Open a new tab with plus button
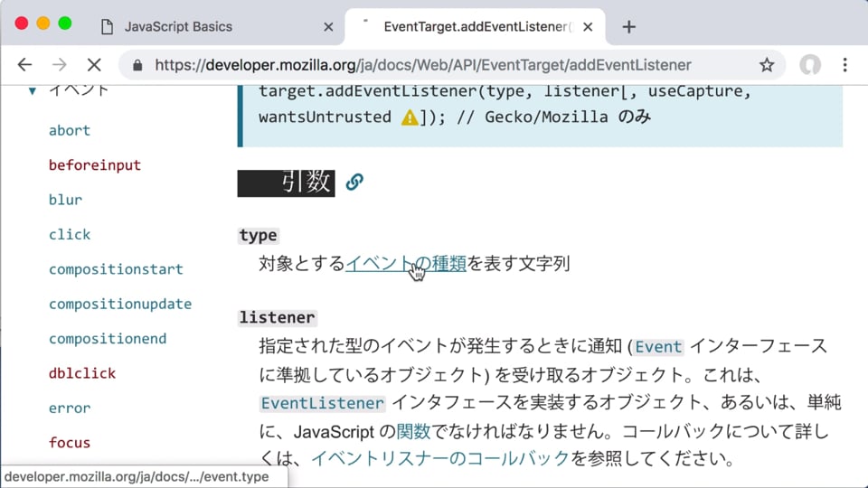Screen dimensions: 868x488 tap(629, 26)
